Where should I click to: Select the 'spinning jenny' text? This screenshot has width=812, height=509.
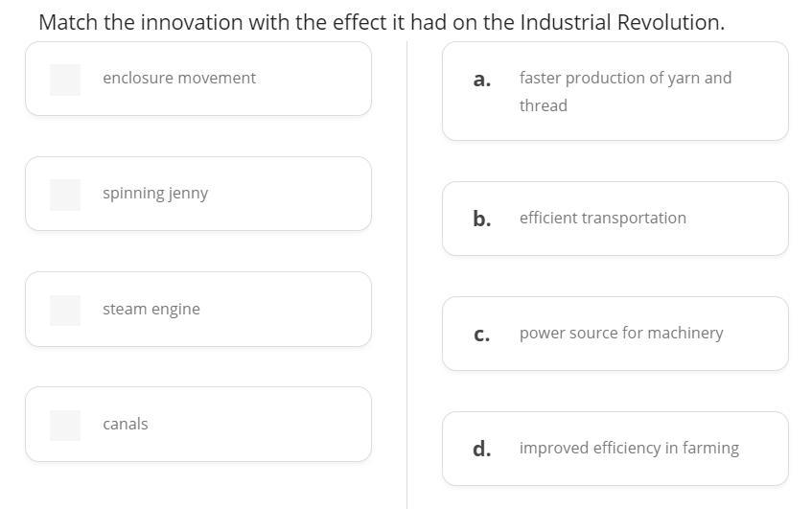click(x=155, y=193)
